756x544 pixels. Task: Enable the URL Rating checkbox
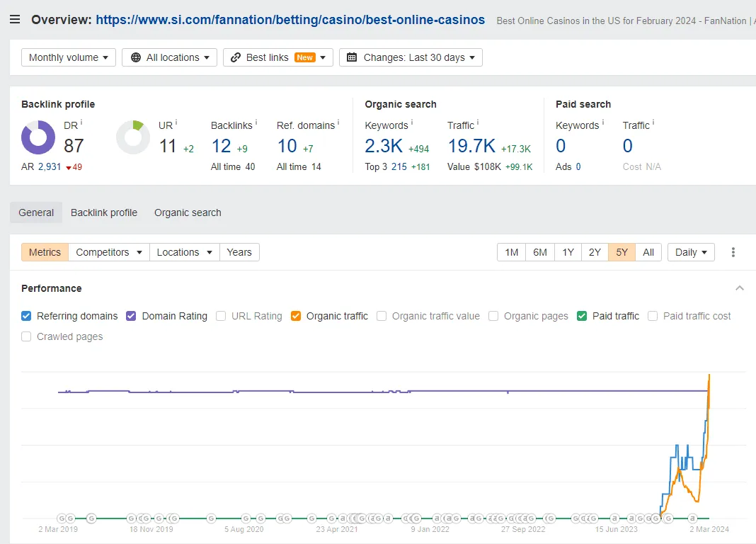tap(220, 316)
